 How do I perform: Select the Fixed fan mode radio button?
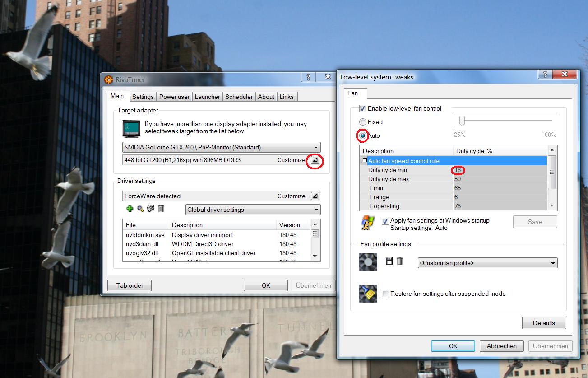coord(362,122)
